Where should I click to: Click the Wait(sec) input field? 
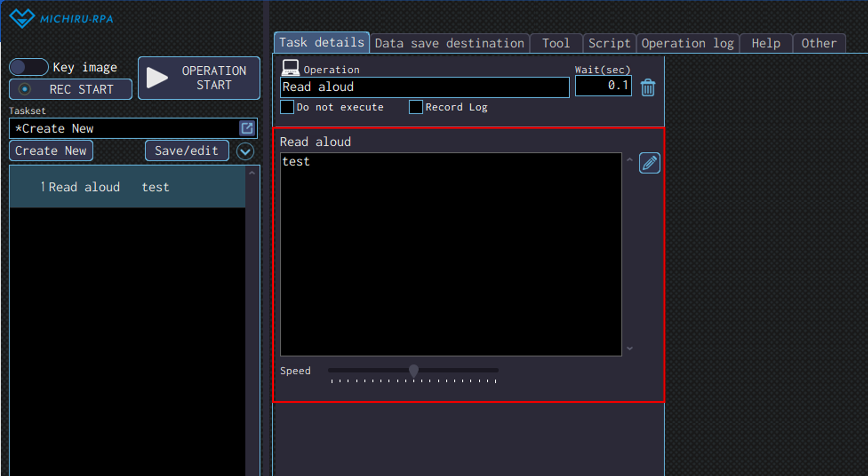(603, 86)
